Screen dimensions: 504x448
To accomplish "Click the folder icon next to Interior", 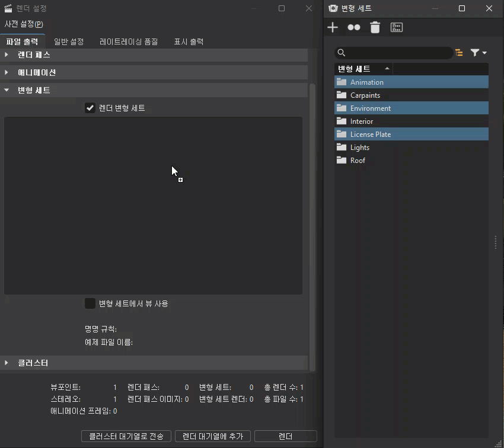I will tap(342, 121).
